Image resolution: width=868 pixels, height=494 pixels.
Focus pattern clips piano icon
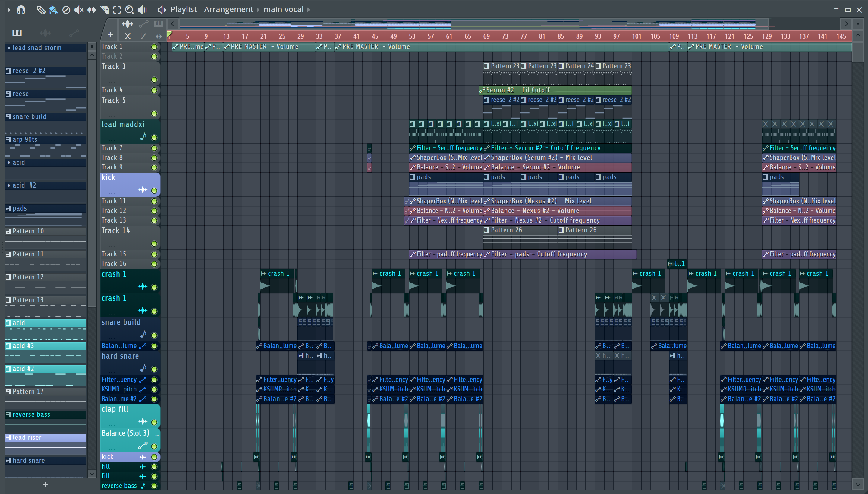[158, 24]
